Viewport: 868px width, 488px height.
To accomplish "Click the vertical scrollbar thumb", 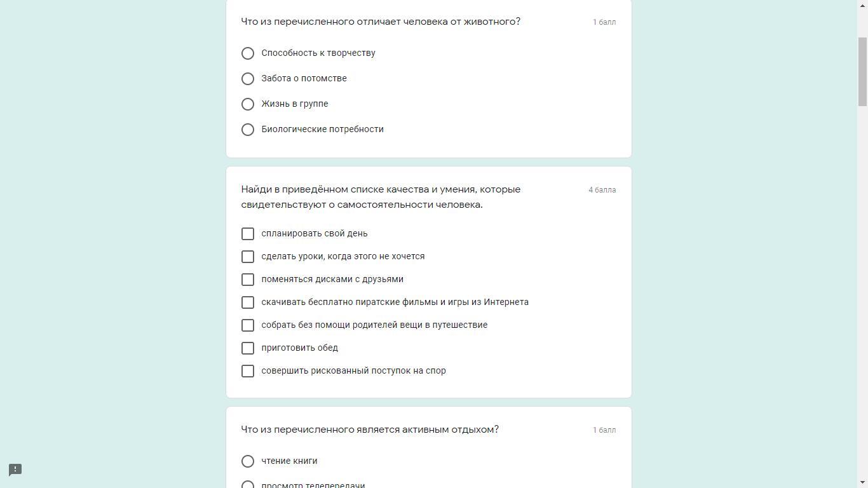I will click(x=862, y=71).
